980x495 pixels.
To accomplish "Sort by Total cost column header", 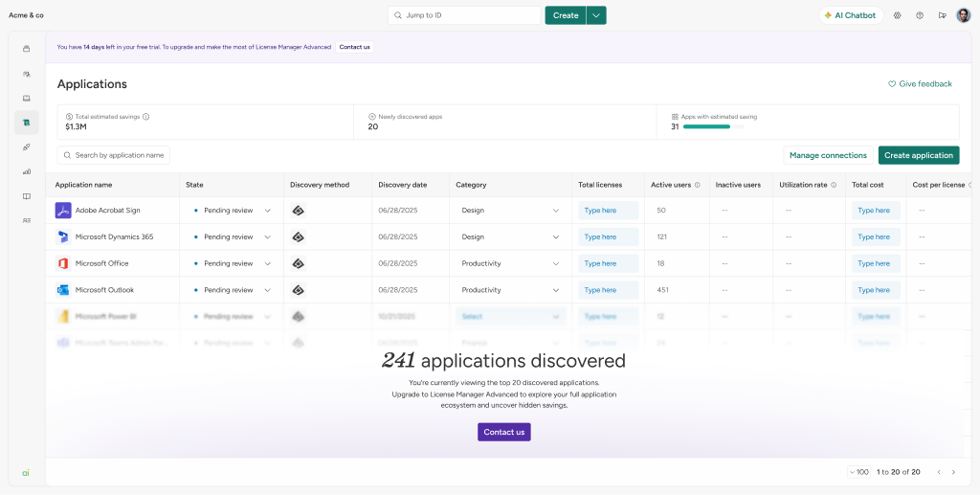I will click(x=868, y=185).
